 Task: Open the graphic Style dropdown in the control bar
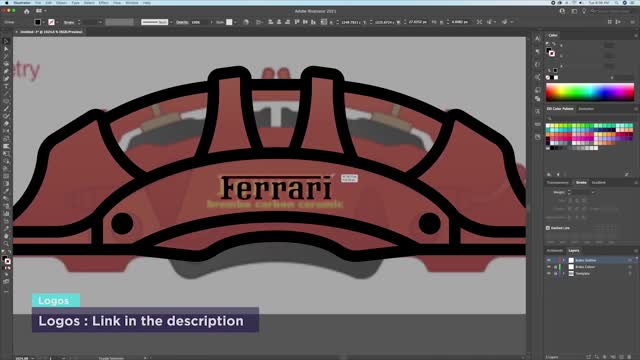[235, 22]
